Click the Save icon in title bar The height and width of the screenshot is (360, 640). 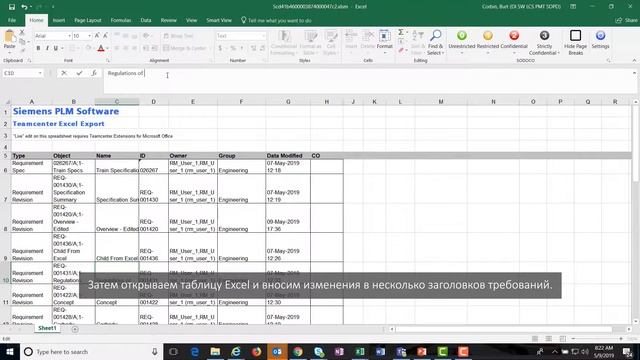12,7
